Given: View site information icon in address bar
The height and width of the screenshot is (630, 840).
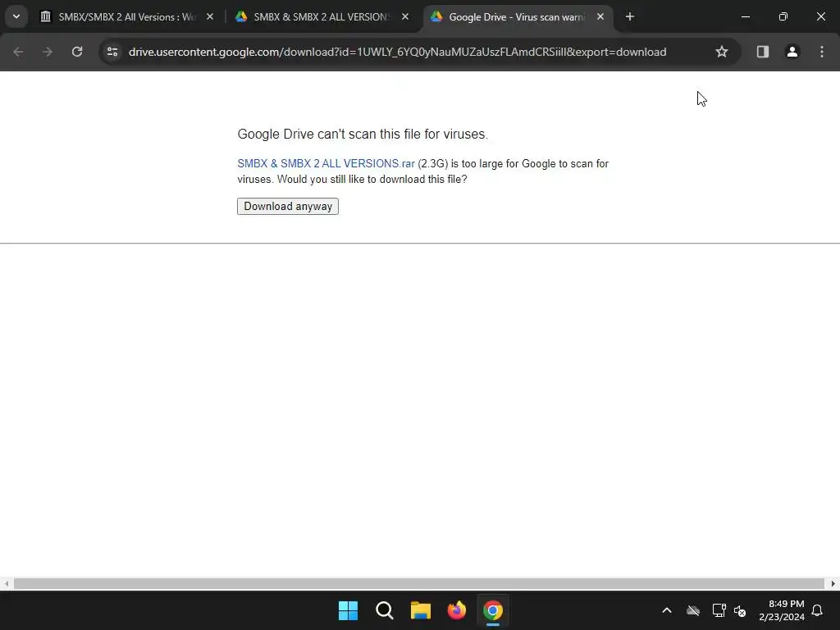Looking at the screenshot, I should [112, 52].
